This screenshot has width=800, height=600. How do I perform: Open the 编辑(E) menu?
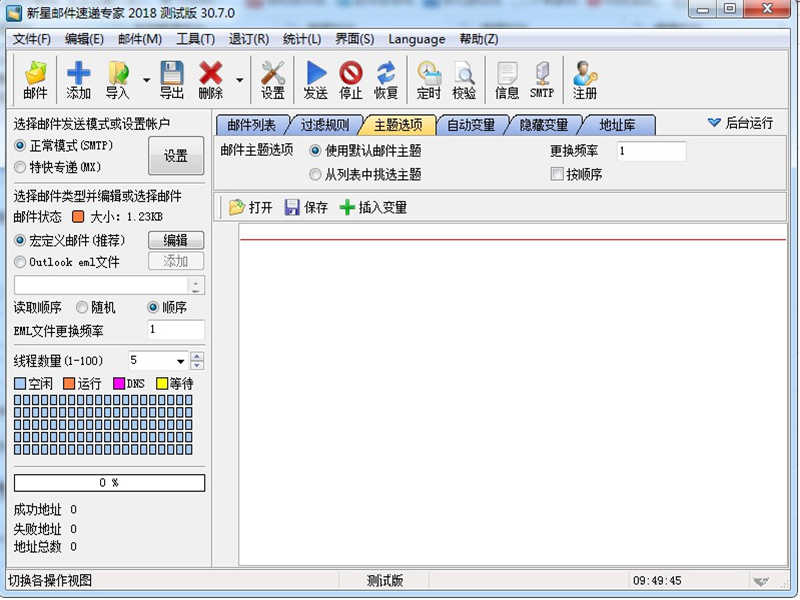click(84, 39)
